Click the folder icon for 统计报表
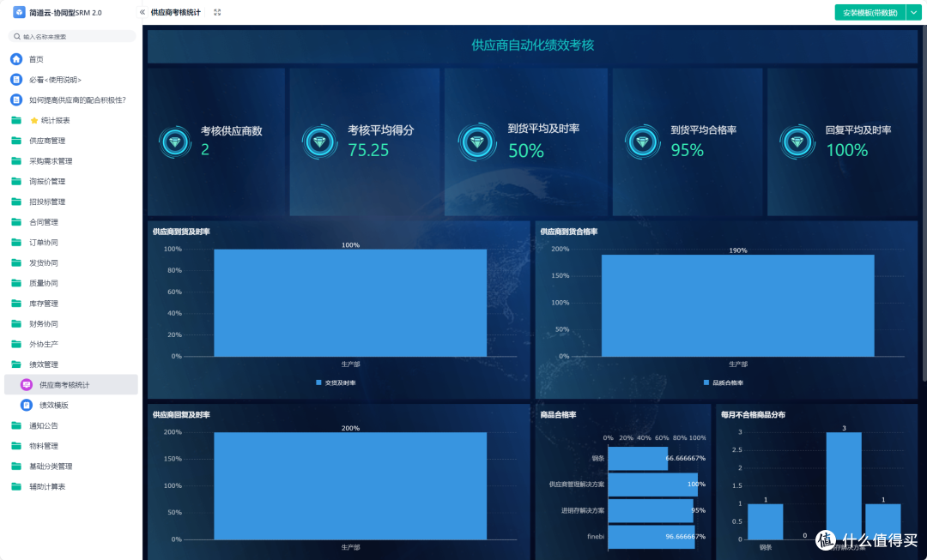The height and width of the screenshot is (560, 927). tap(16, 121)
